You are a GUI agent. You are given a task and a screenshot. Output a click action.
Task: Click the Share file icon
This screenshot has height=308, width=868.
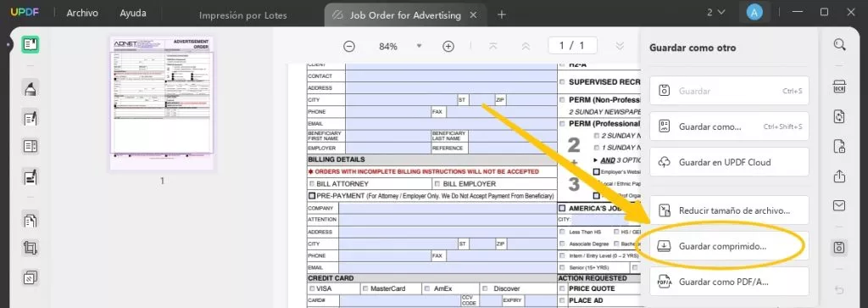(839, 176)
